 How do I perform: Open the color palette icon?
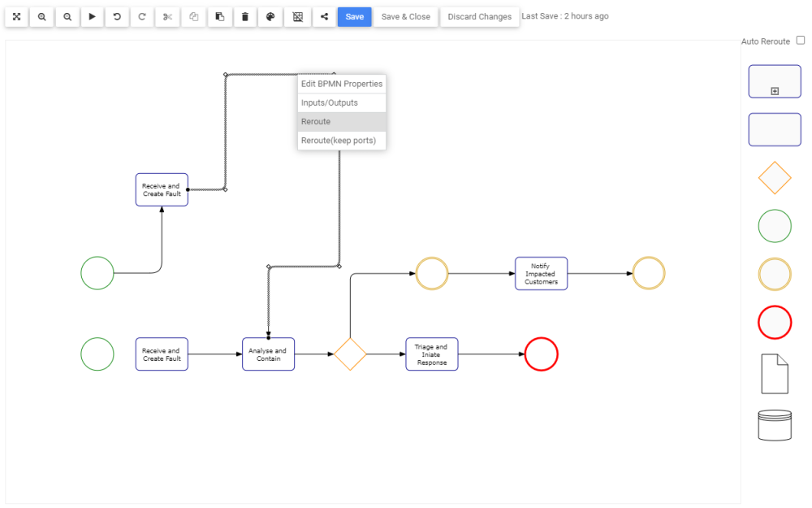[270, 16]
